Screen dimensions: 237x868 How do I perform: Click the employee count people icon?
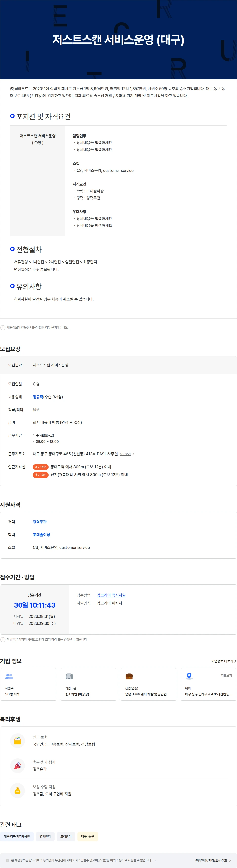pyautogui.click(x=9, y=676)
